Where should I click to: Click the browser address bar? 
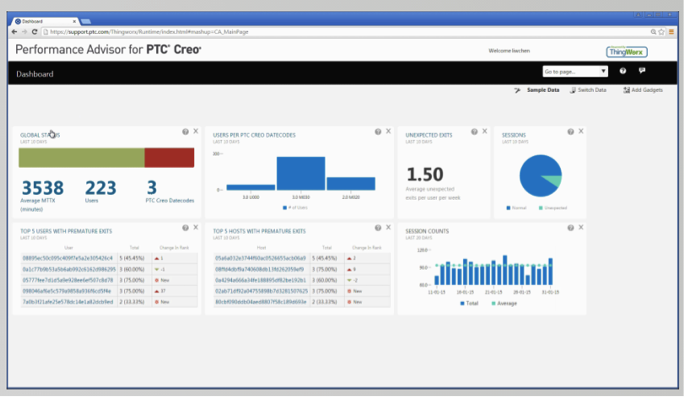tap(345, 32)
